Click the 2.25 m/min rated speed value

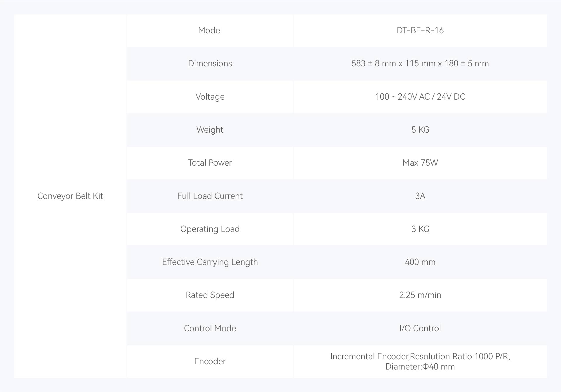point(420,295)
